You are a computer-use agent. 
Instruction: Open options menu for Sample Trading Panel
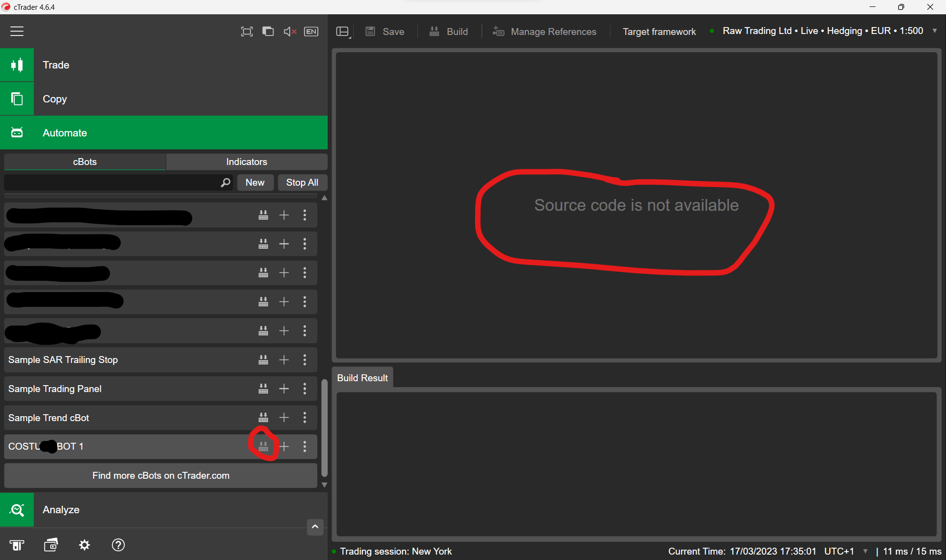coord(304,389)
